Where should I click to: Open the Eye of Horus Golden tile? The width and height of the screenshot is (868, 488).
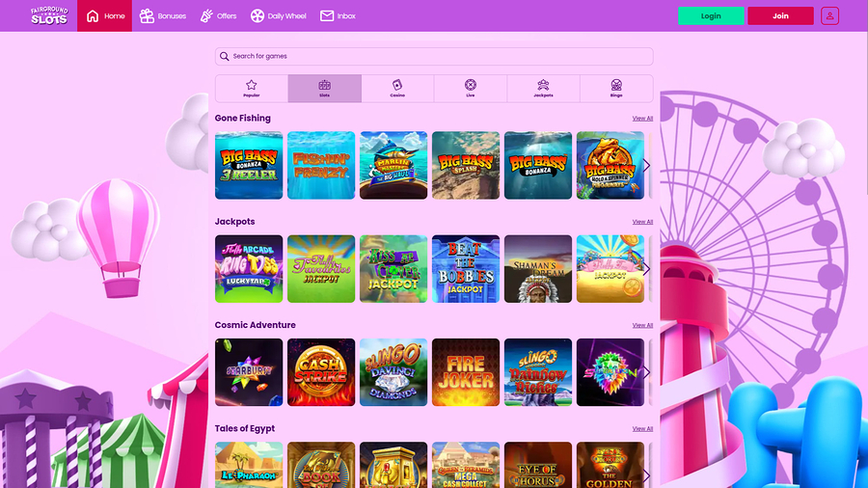tap(610, 465)
